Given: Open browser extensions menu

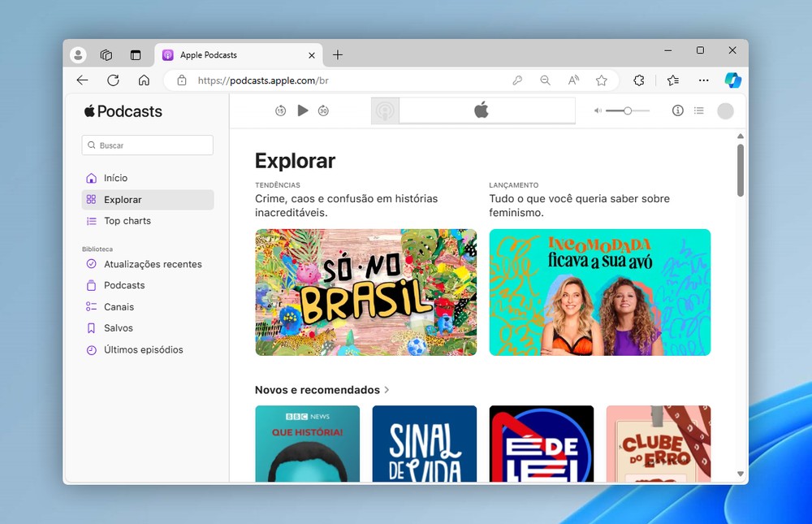Looking at the screenshot, I should coord(639,80).
